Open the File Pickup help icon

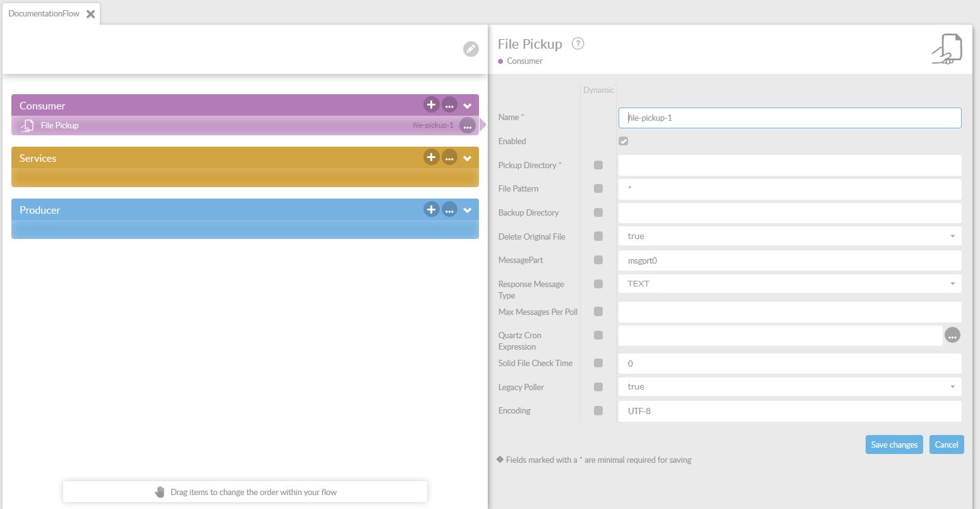point(578,44)
